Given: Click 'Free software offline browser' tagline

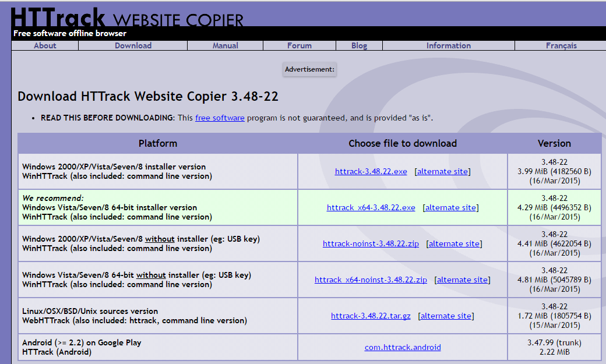Looking at the screenshot, I should (70, 33).
